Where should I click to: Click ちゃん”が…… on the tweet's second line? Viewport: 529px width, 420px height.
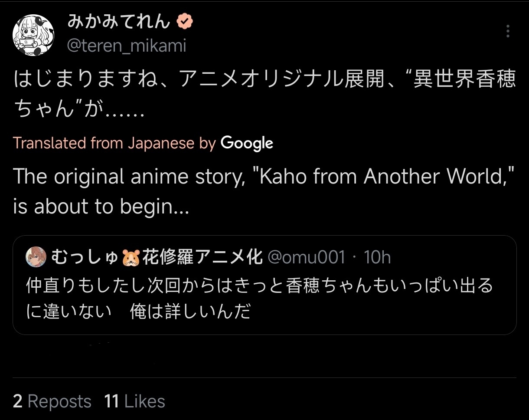78,110
